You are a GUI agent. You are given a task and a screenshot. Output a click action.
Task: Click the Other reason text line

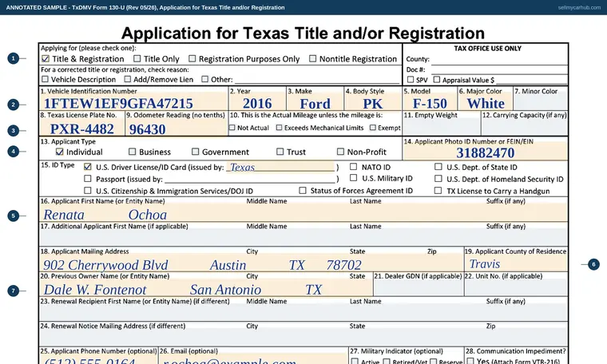coord(316,79)
